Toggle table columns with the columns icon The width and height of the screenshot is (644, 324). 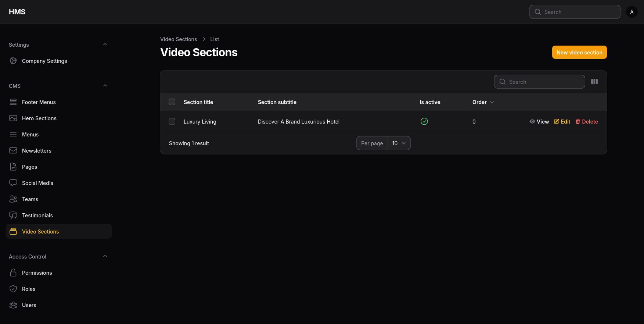pos(594,82)
